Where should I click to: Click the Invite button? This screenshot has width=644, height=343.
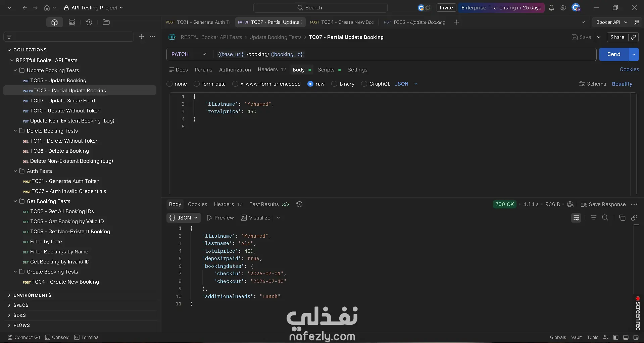[x=446, y=8]
